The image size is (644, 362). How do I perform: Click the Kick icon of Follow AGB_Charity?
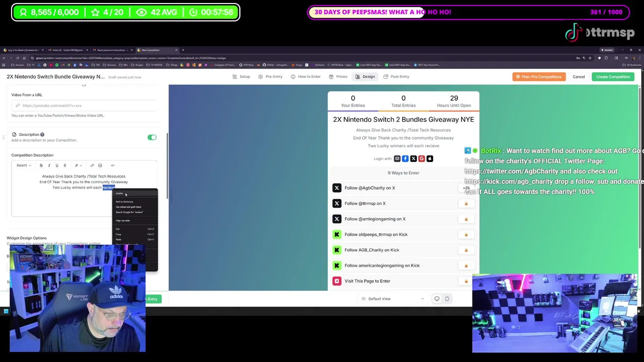(x=337, y=250)
